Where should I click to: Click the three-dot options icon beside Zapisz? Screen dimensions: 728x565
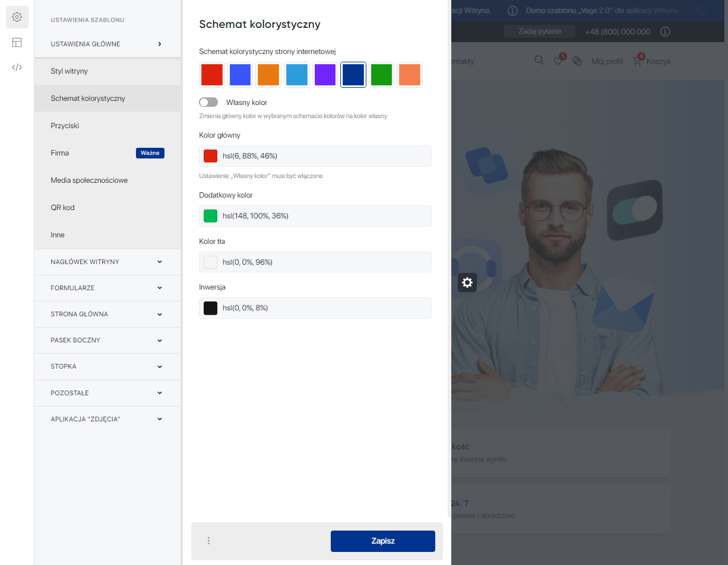coord(208,541)
